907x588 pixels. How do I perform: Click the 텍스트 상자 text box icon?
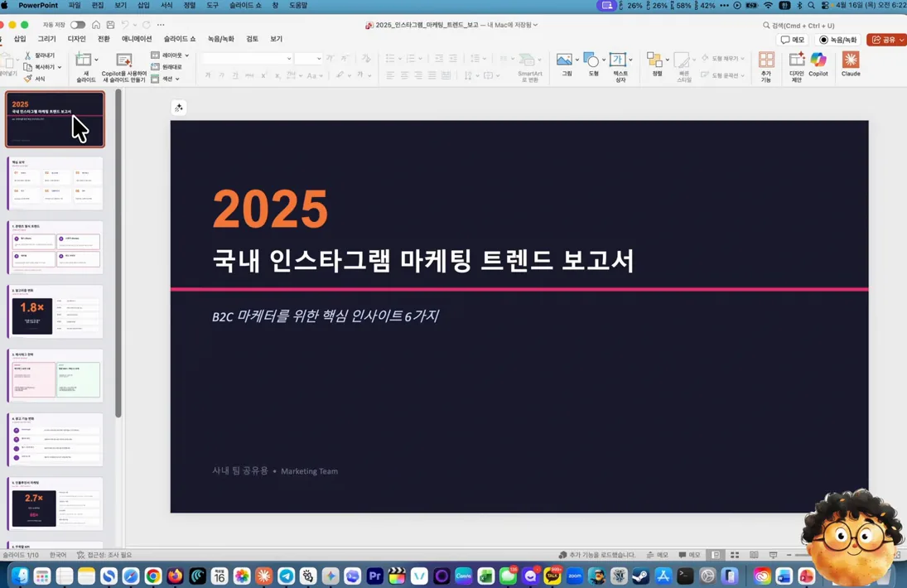pyautogui.click(x=618, y=60)
